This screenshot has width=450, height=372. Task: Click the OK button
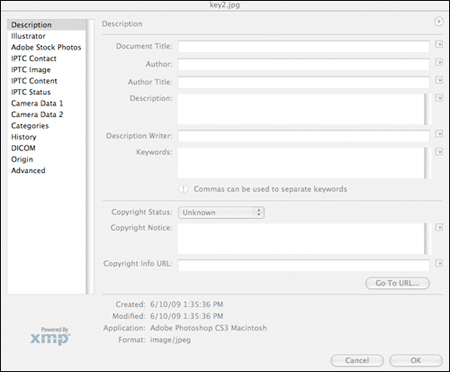(416, 361)
